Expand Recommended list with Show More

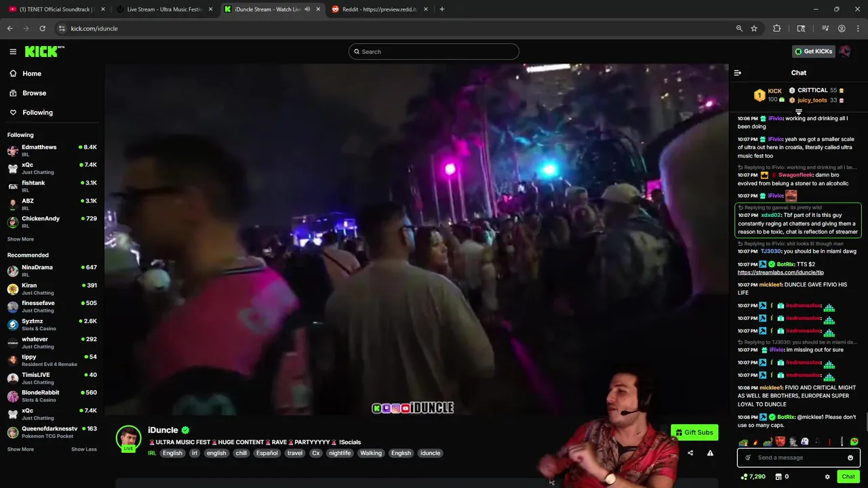[20, 449]
